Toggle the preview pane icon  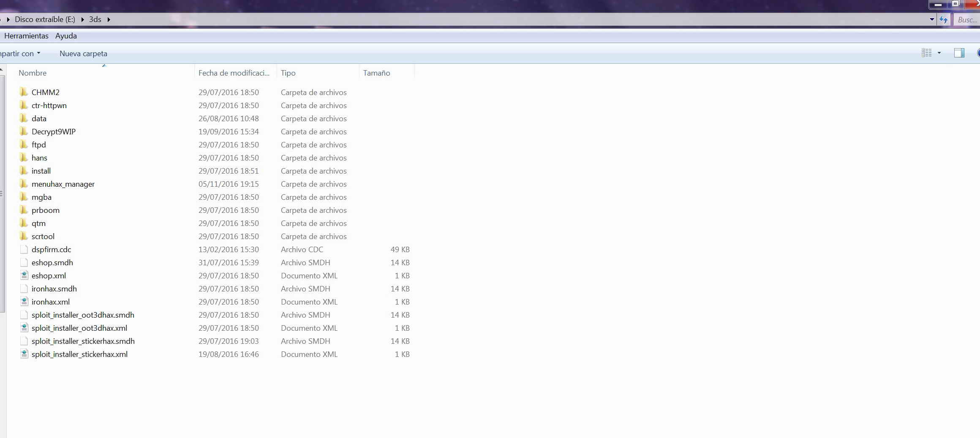pos(959,53)
